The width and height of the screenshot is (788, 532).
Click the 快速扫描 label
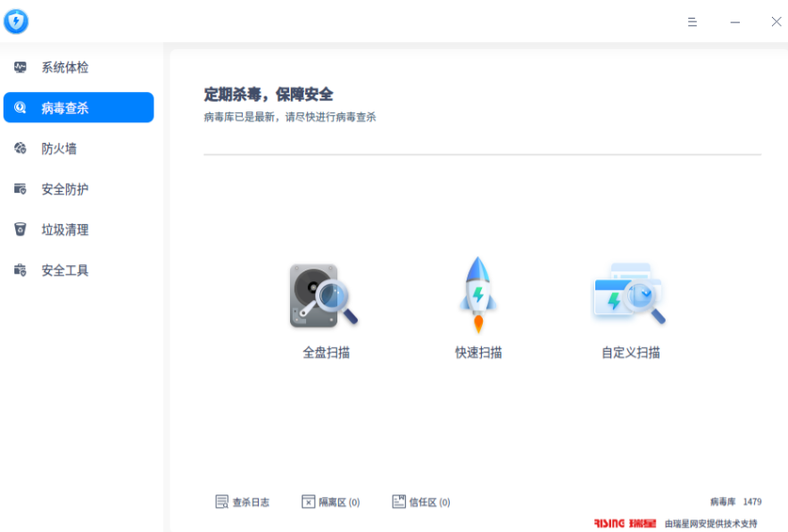[x=478, y=353]
